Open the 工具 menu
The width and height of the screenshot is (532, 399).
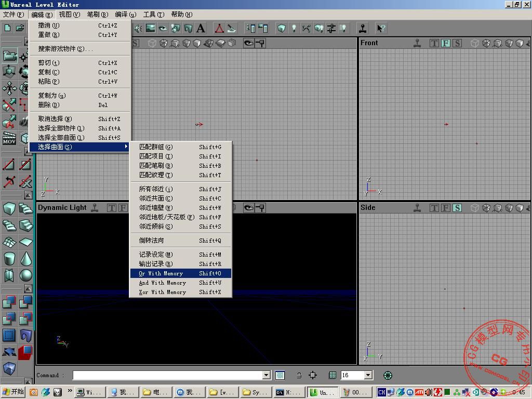click(153, 14)
